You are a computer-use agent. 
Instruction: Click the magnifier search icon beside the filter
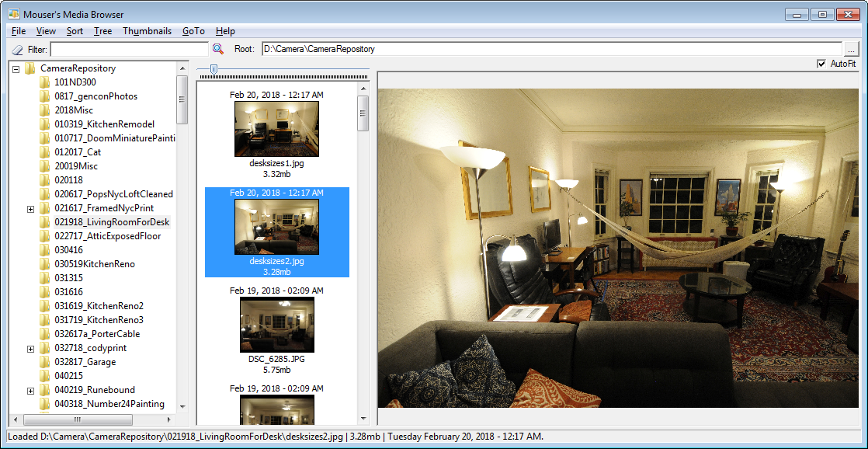(218, 49)
